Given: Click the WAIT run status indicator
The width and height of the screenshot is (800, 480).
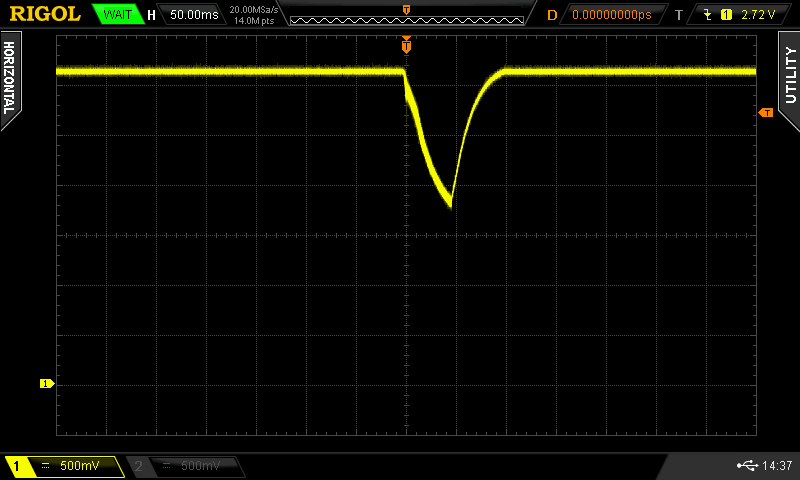Looking at the screenshot, I should 117,14.
